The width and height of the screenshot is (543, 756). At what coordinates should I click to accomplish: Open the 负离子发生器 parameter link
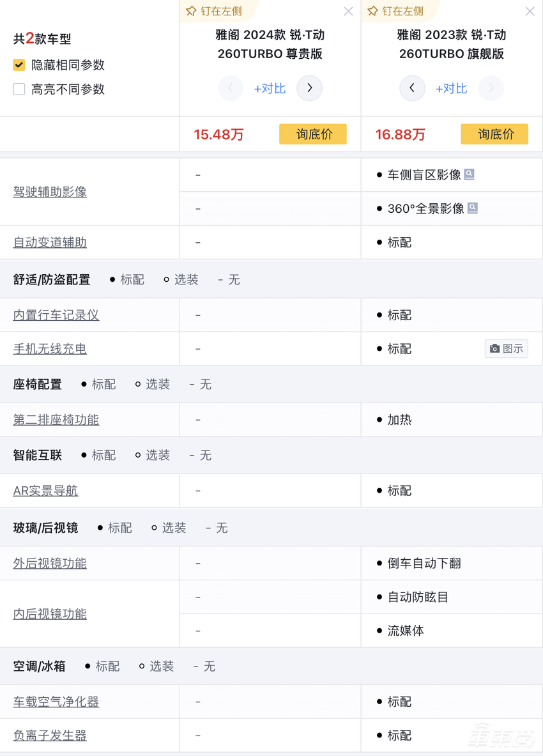tap(49, 735)
